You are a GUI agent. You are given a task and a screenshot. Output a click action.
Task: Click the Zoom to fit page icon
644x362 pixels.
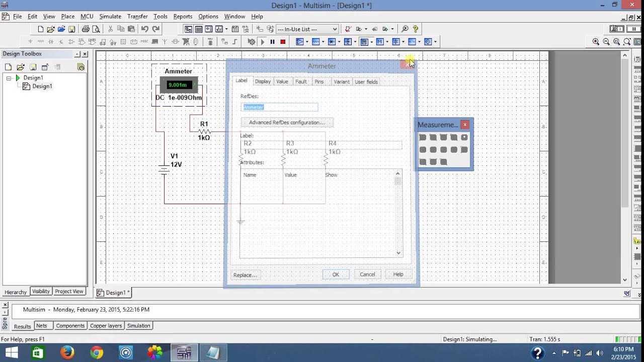point(627,42)
